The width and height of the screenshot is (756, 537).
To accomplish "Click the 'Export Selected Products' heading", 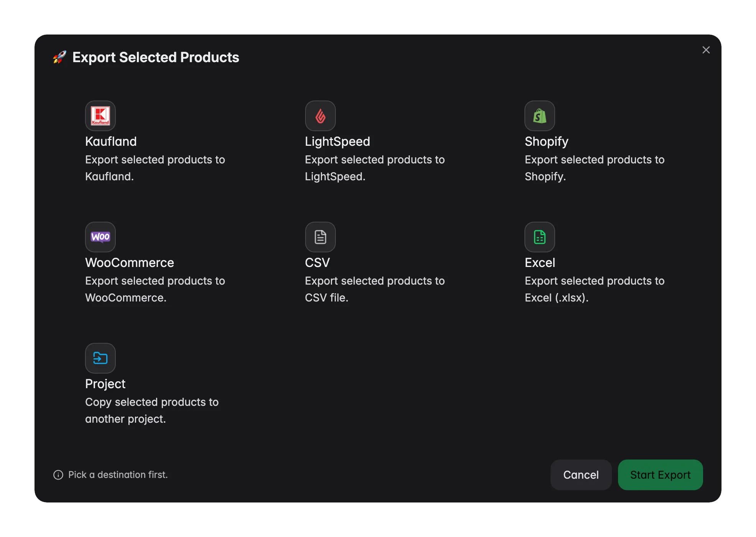I will coord(156,57).
